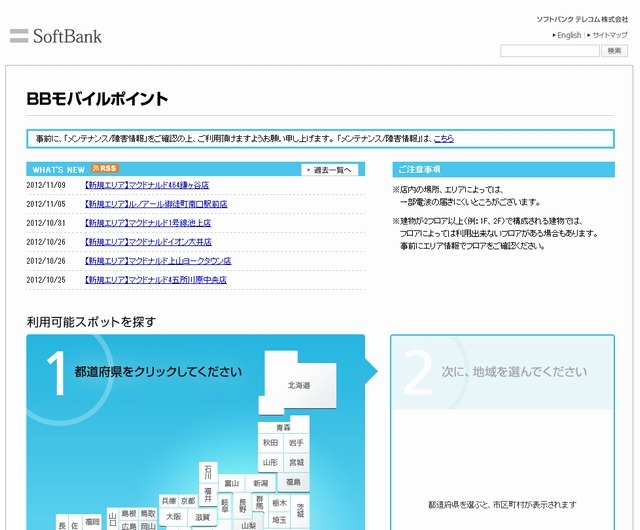Image resolution: width=640 pixels, height=530 pixels.
Task: Select 福井 prefecture tile
Action: (x=208, y=495)
